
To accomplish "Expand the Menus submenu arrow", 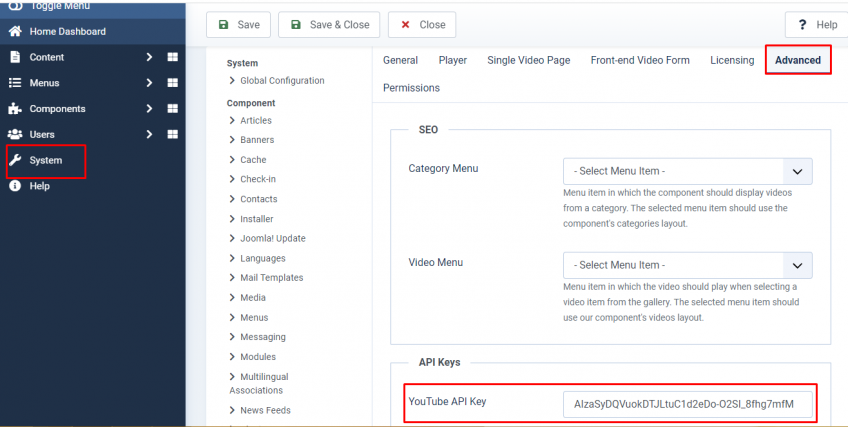I will click(149, 83).
